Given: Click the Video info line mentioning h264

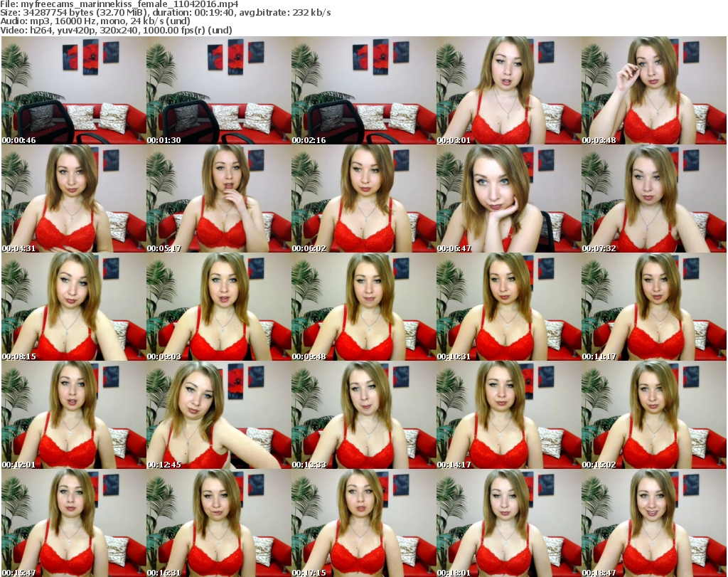Looking at the screenshot, I should click(115, 31).
